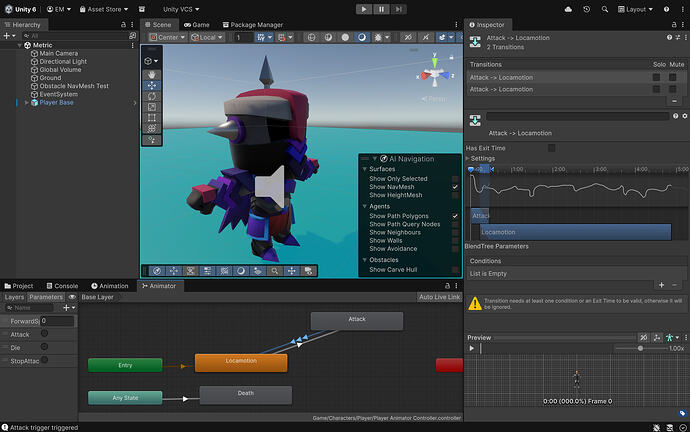This screenshot has height=432, width=690.
Task: Lock the Inspector panel
Action: coord(674,25)
